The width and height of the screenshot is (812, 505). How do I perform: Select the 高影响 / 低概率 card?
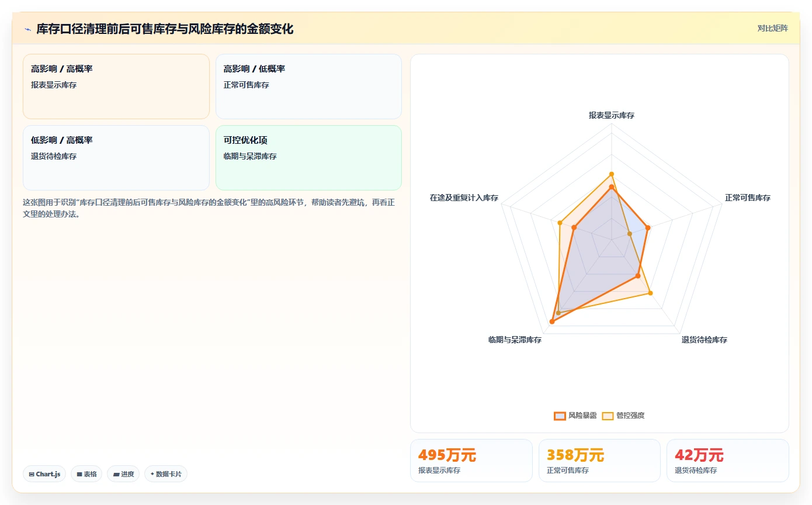[308, 87]
